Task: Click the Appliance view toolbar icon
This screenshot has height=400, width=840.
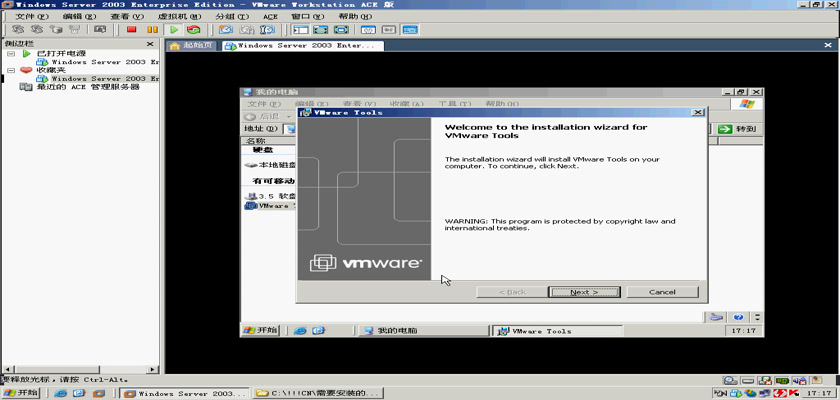Action: click(389, 30)
